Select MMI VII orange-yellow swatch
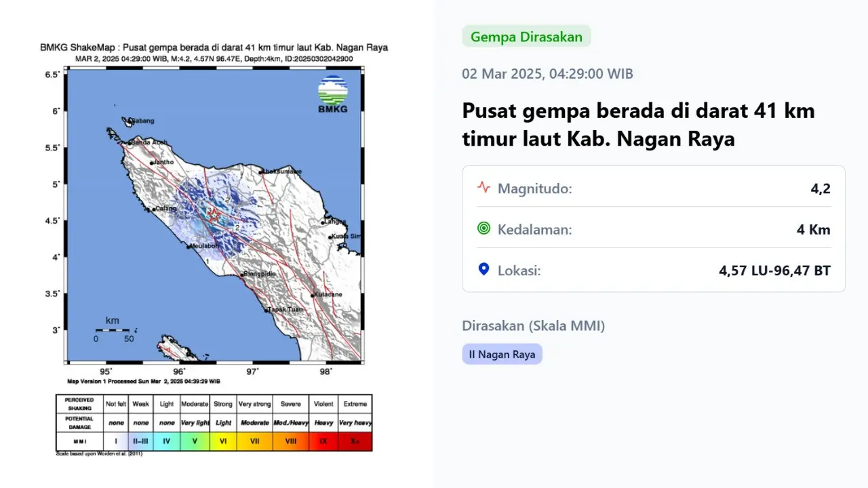868x488 pixels. pyautogui.click(x=254, y=441)
